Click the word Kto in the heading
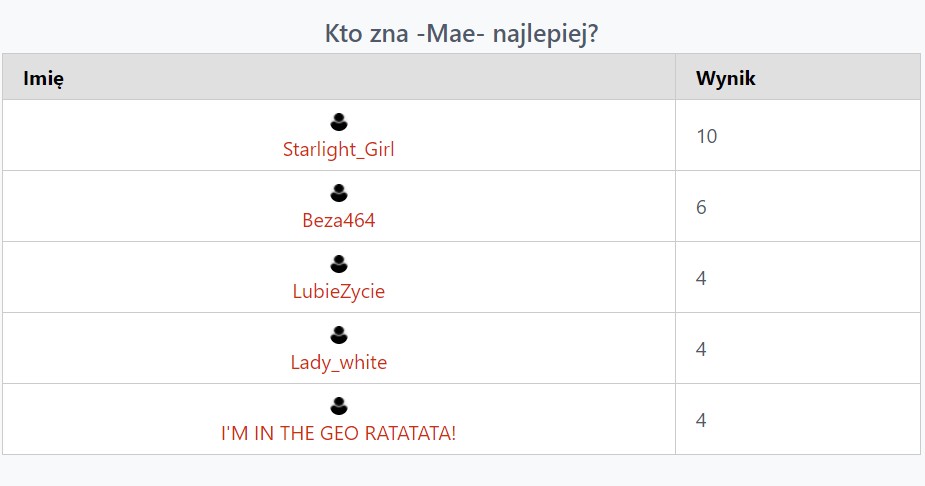Image resolution: width=925 pixels, height=486 pixels. 344,34
